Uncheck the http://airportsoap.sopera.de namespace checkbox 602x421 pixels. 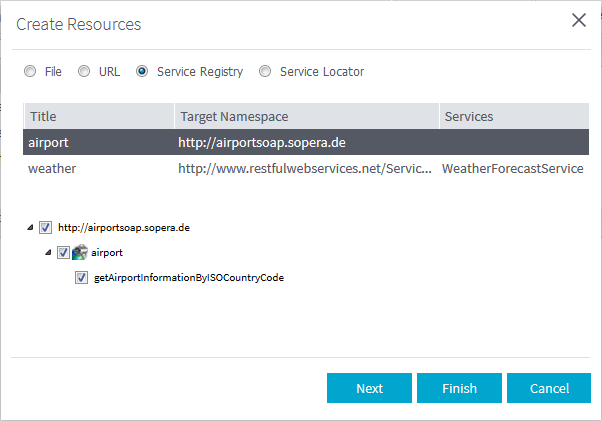coord(45,228)
